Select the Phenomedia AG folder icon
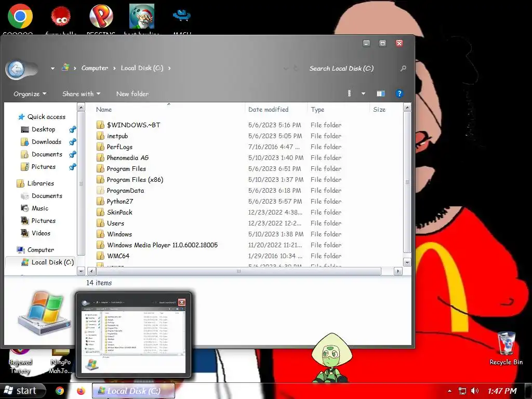Viewport: 532px width, 399px height. coord(100,157)
